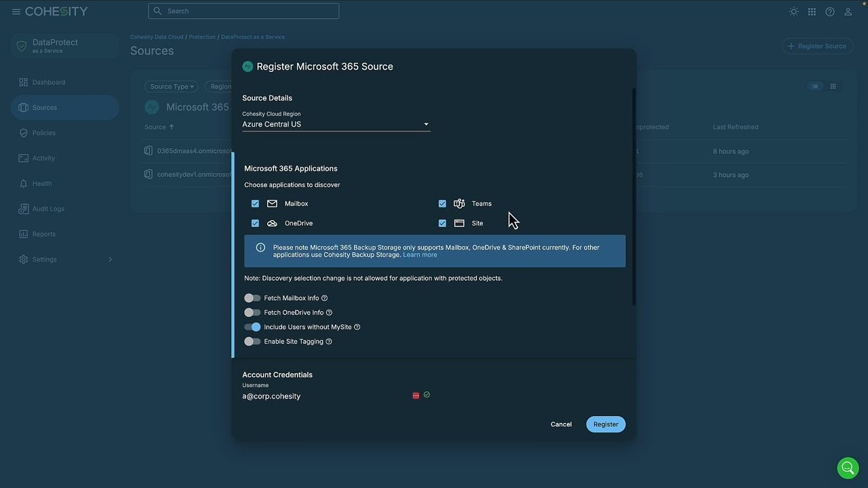
Task: Click the green verified check icon in Username
Action: pyautogui.click(x=427, y=394)
